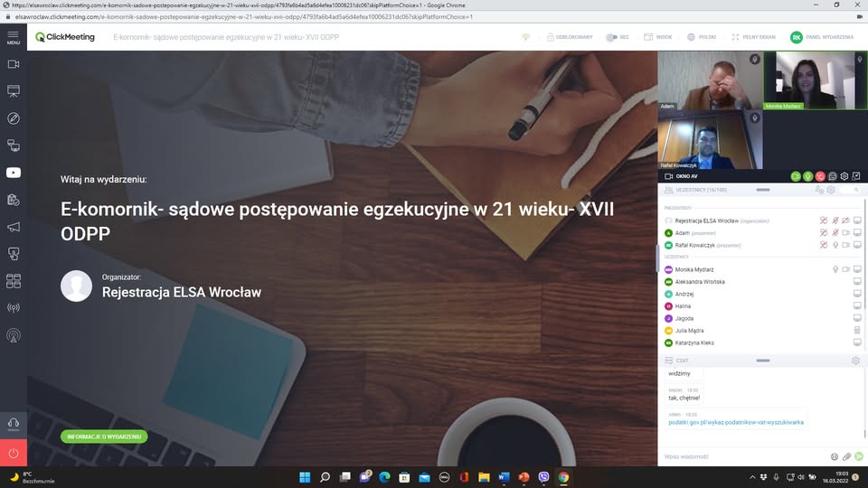Viewport: 868px width, 488px height.
Task: Collapse the CZAT panel handle
Action: point(763,361)
